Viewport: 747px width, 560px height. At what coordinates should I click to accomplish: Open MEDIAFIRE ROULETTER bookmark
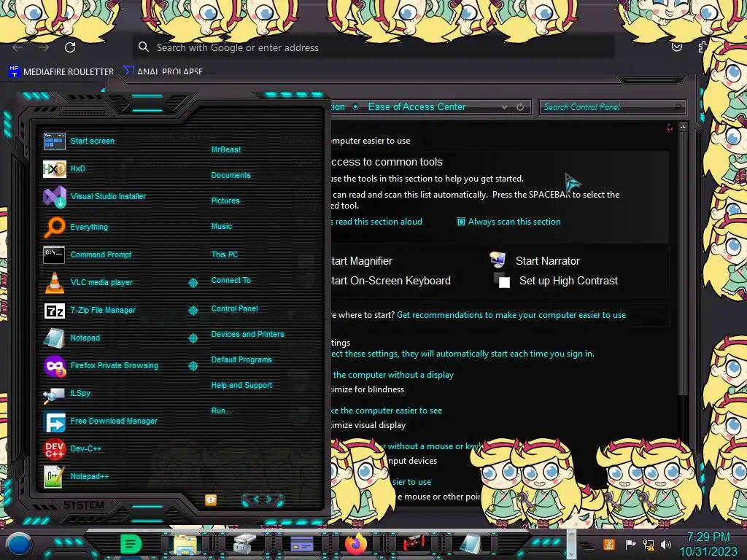click(x=61, y=72)
